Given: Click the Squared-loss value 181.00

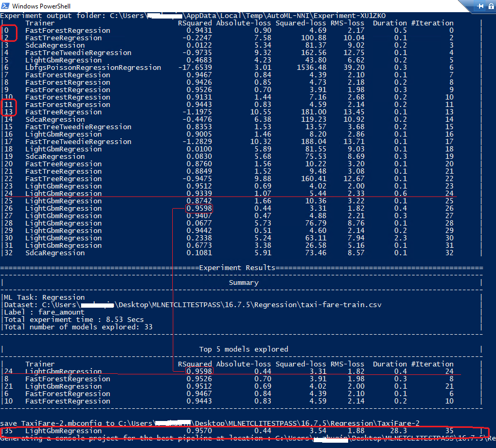Looking at the screenshot, I should coord(314,112).
